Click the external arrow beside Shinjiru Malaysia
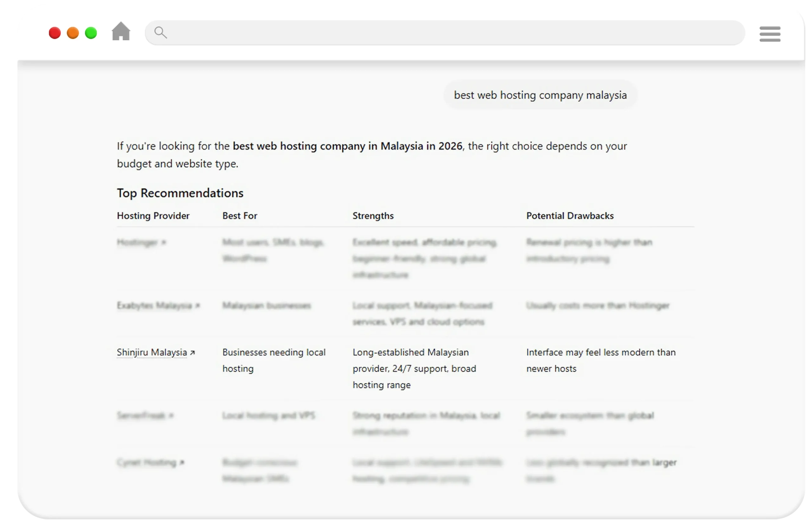 tap(193, 353)
